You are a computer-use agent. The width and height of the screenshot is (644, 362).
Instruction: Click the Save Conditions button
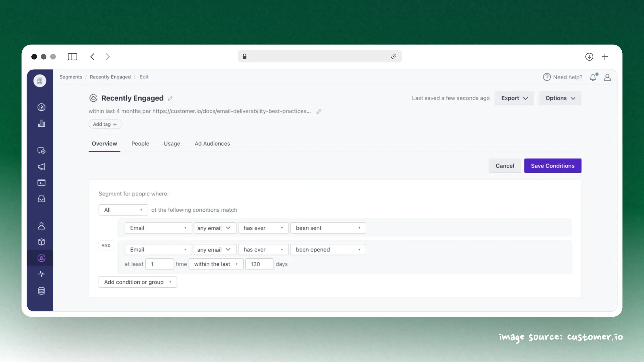click(552, 166)
